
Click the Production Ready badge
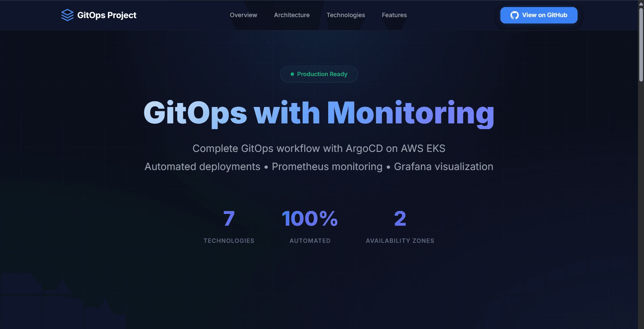coord(319,74)
